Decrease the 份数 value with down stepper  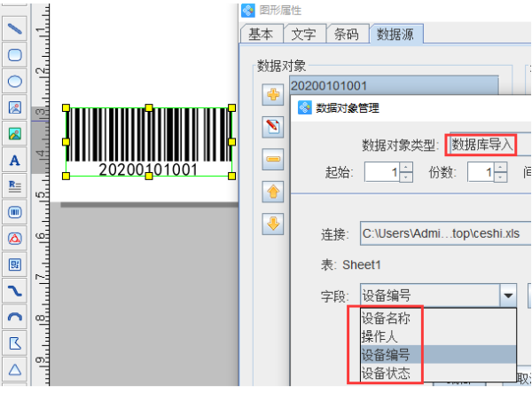pyautogui.click(x=500, y=177)
